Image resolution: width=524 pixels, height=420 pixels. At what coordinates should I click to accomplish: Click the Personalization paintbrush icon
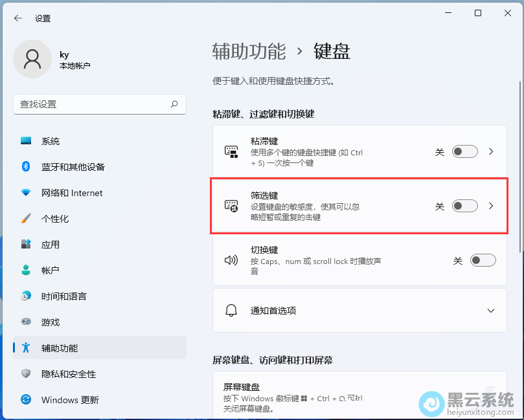point(26,219)
